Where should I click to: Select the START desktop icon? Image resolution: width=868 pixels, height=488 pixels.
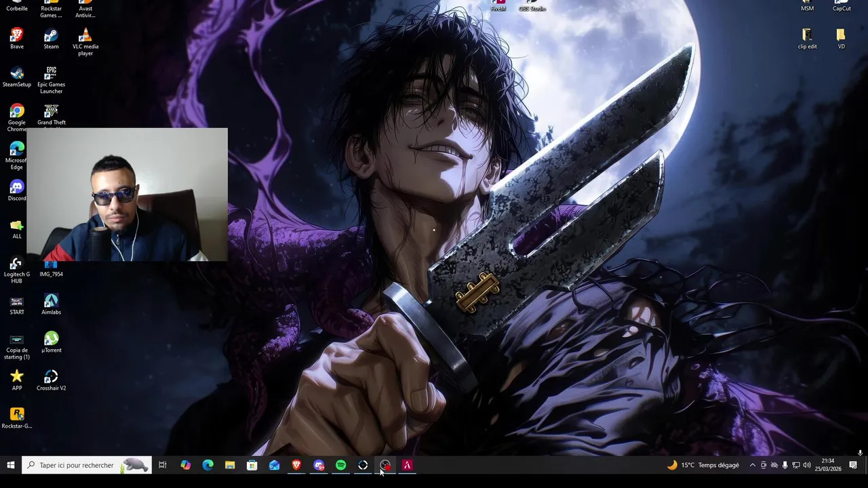(x=17, y=304)
